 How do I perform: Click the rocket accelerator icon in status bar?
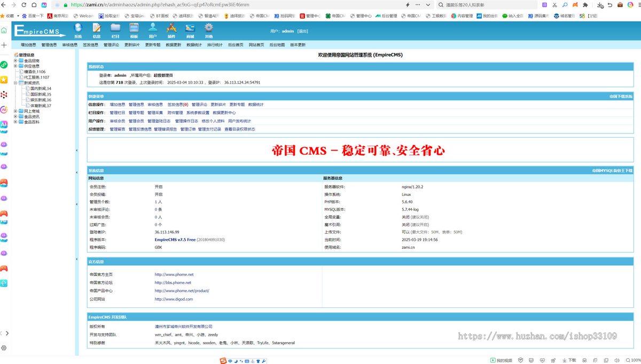(x=553, y=360)
